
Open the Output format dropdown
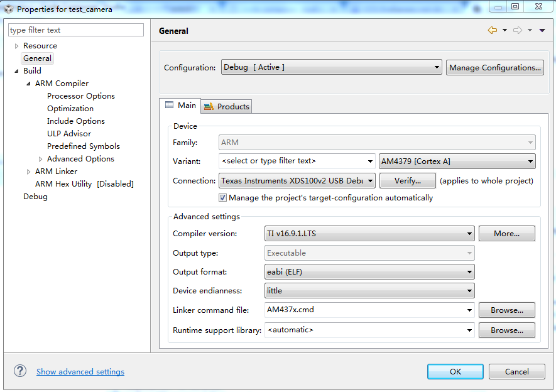pos(369,272)
